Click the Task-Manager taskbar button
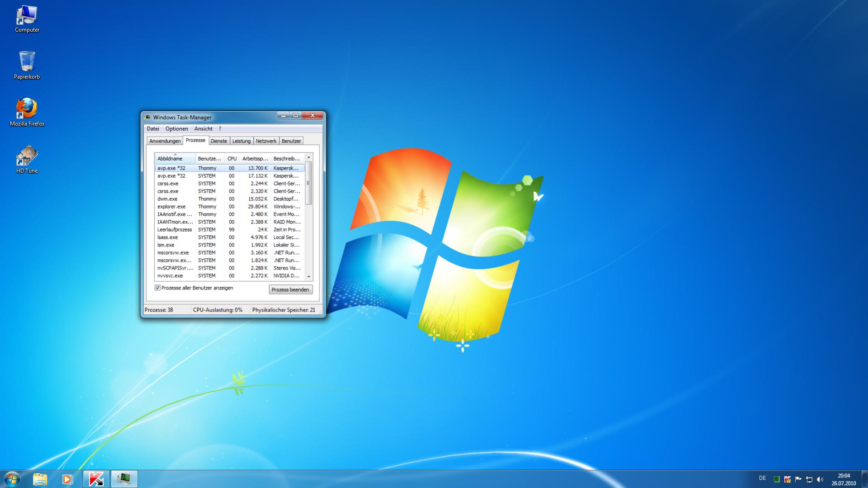 [124, 479]
